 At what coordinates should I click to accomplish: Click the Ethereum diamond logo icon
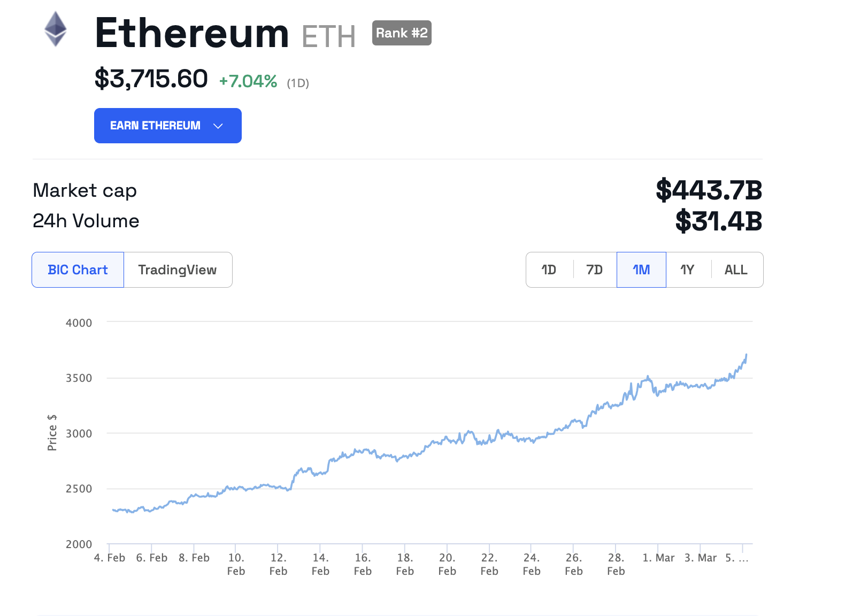(56, 29)
